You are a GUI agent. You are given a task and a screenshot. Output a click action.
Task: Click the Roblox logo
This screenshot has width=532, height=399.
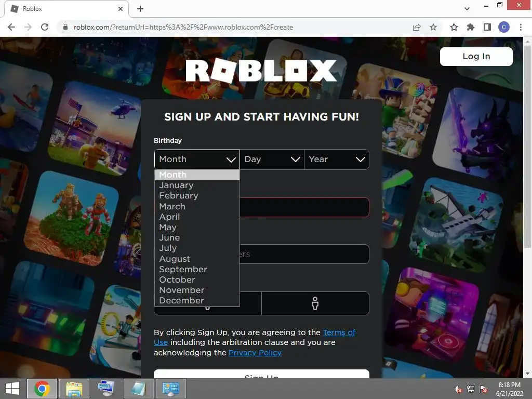[x=261, y=71]
